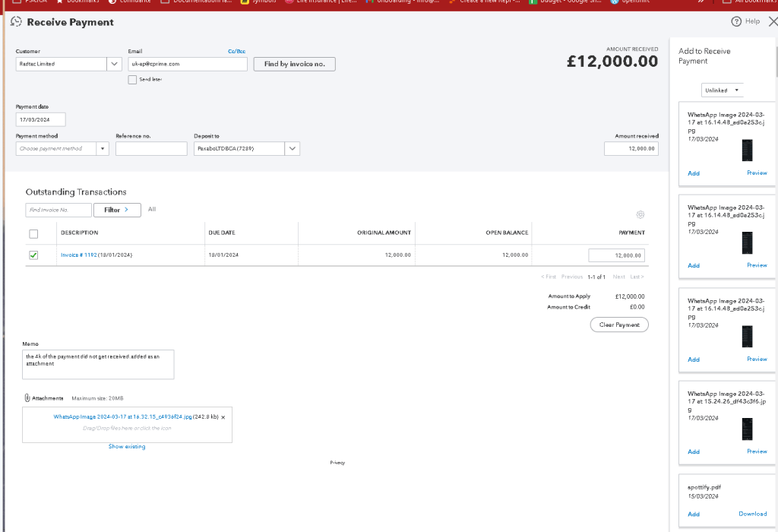Open the Privacy link
The image size is (778, 532).
coord(337,463)
